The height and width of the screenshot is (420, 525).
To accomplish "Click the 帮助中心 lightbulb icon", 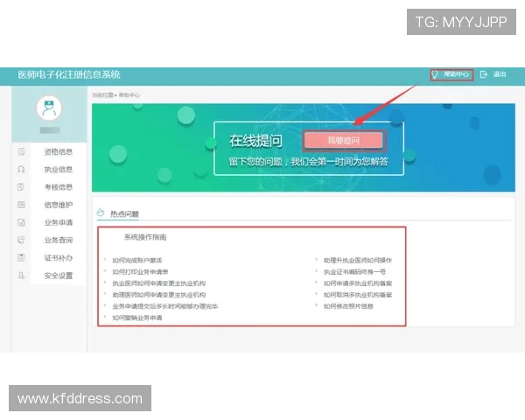I will tap(435, 74).
